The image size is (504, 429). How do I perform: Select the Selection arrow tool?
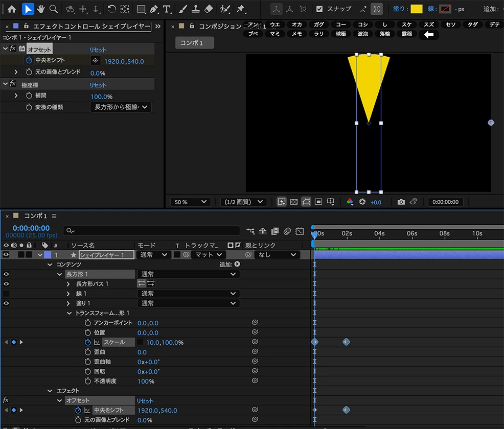pos(28,9)
